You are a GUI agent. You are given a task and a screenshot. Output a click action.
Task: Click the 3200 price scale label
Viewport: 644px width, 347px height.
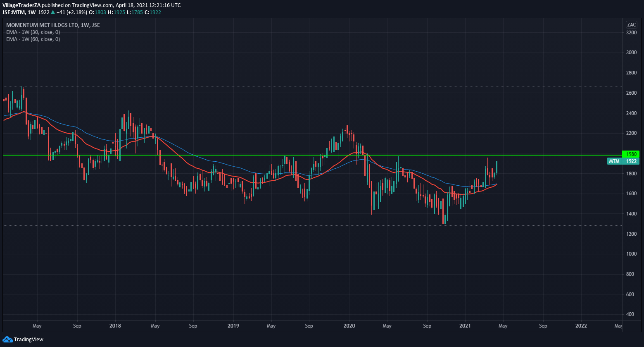click(631, 32)
